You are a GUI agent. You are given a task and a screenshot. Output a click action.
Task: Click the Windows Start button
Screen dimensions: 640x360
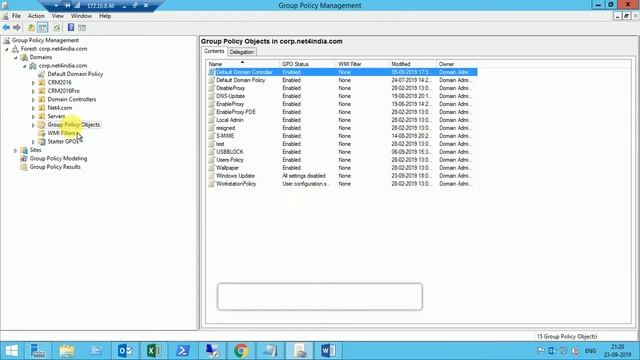[11, 351]
